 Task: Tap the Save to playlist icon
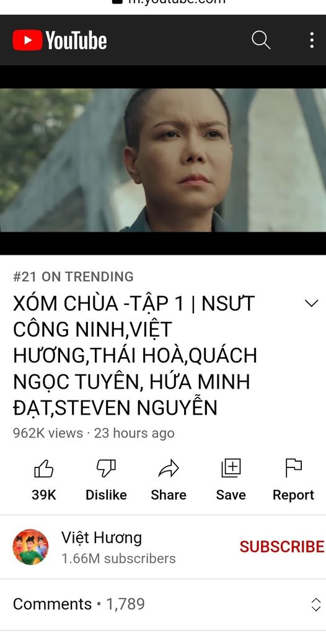pyautogui.click(x=231, y=468)
